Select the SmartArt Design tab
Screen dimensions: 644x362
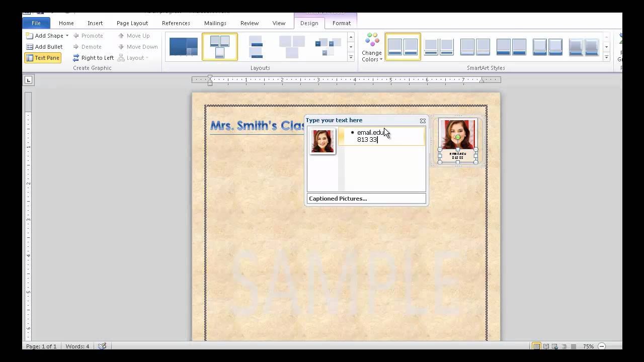(x=309, y=23)
